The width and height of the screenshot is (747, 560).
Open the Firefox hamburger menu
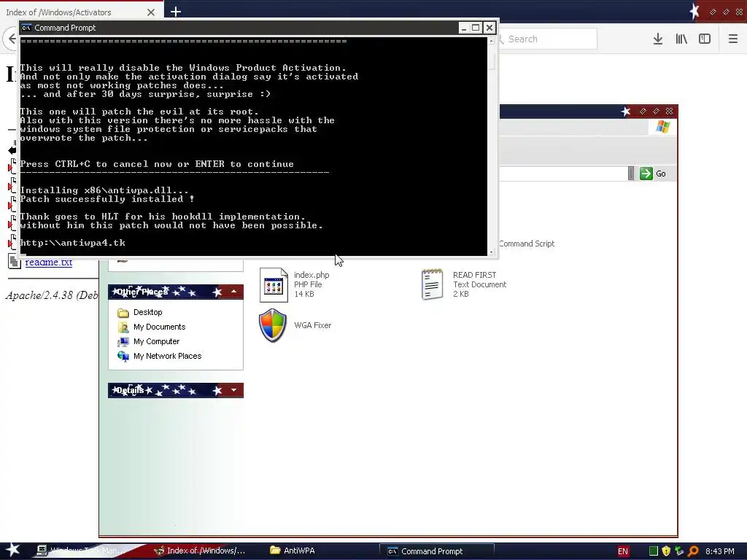click(x=733, y=39)
